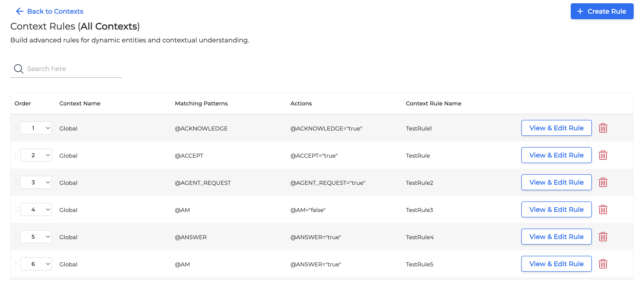
Task: Delete the TestRule rule for @ACCEPT
Action: (x=603, y=155)
